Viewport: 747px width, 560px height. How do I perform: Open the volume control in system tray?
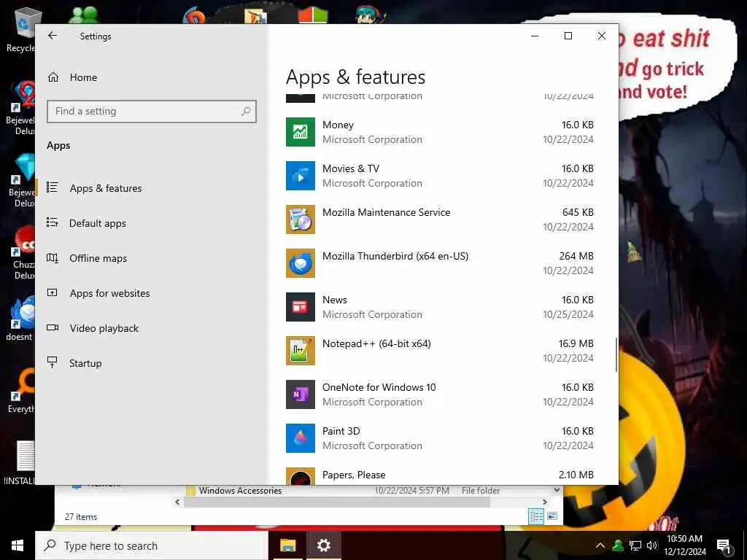pyautogui.click(x=651, y=545)
